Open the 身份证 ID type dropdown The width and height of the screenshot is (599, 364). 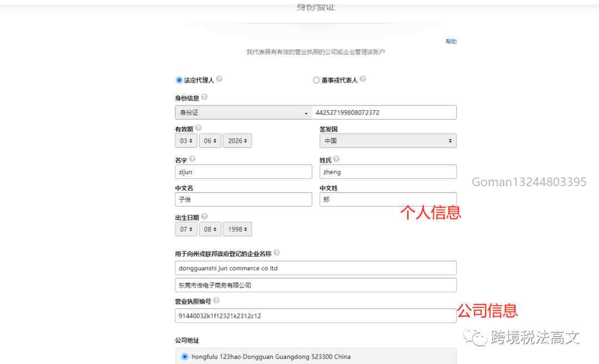[243, 112]
